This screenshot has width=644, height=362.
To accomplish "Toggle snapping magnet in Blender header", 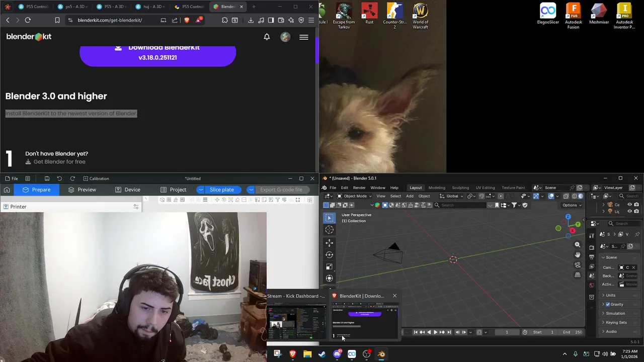I will pyautogui.click(x=481, y=196).
